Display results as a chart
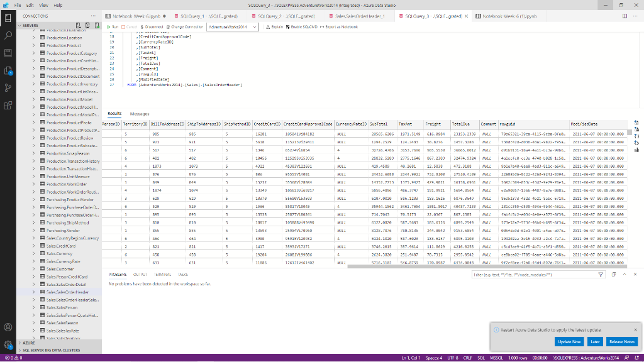This screenshot has height=362, width=644. pos(636,150)
